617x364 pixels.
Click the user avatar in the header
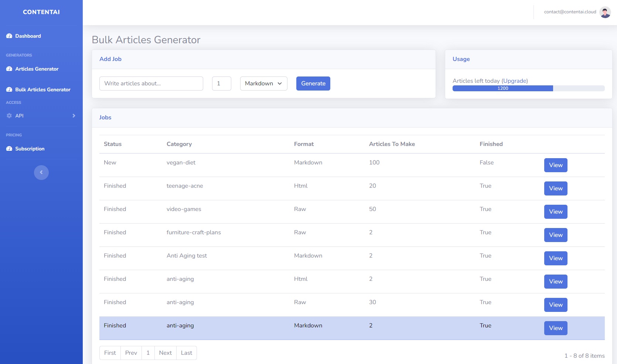tap(604, 12)
